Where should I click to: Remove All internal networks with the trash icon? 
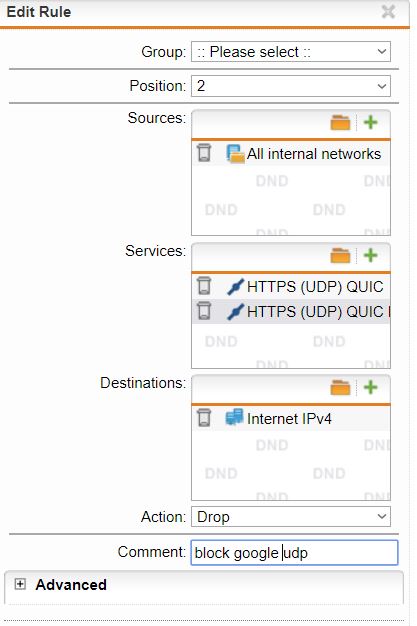coord(204,153)
